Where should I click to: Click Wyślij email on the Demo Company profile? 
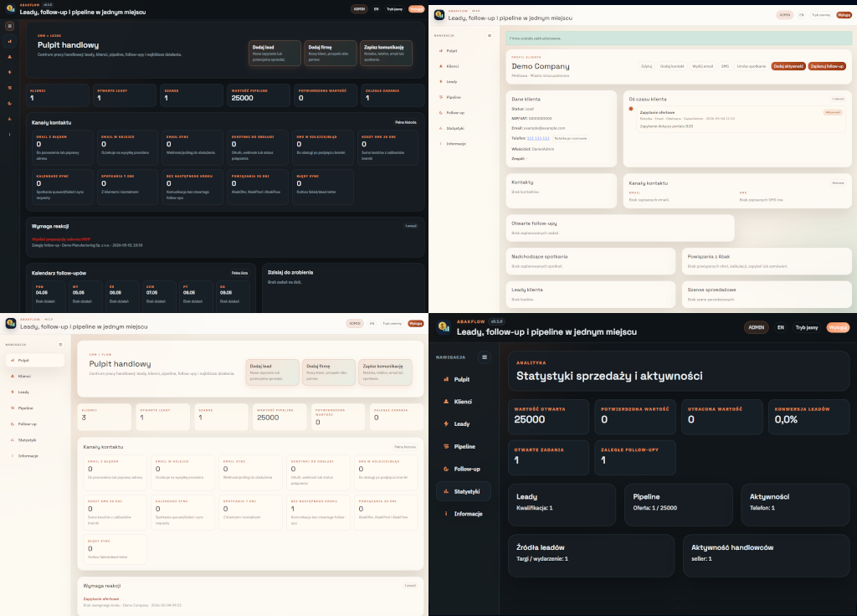click(702, 66)
